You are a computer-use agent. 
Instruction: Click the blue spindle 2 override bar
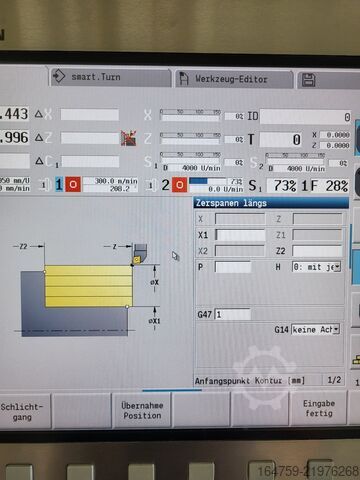198,181
